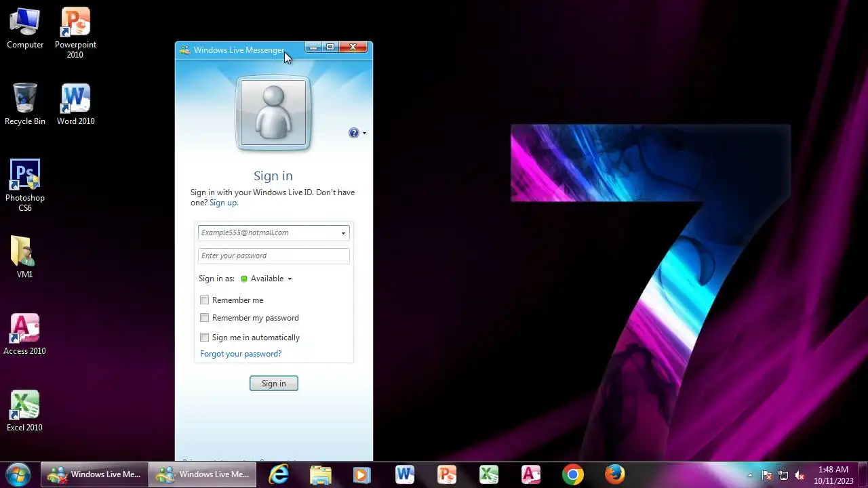The height and width of the screenshot is (488, 868).
Task: Click the Messenger profile picture placeholder
Action: [273, 114]
